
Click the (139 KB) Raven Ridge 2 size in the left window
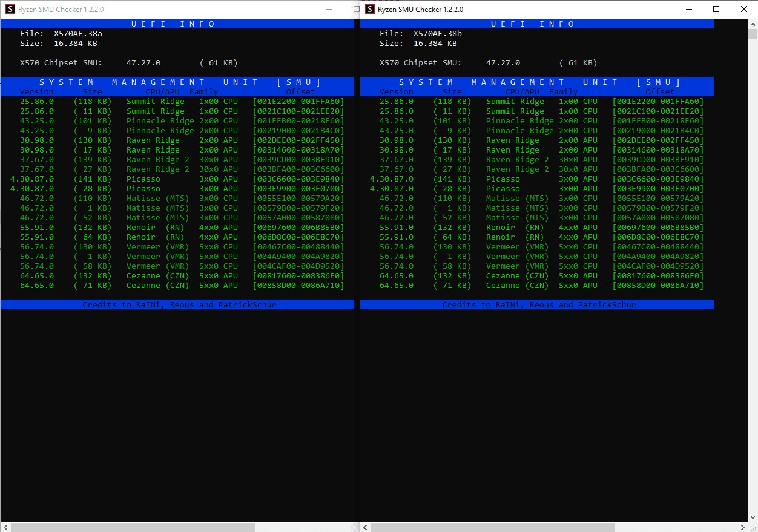pos(93,160)
